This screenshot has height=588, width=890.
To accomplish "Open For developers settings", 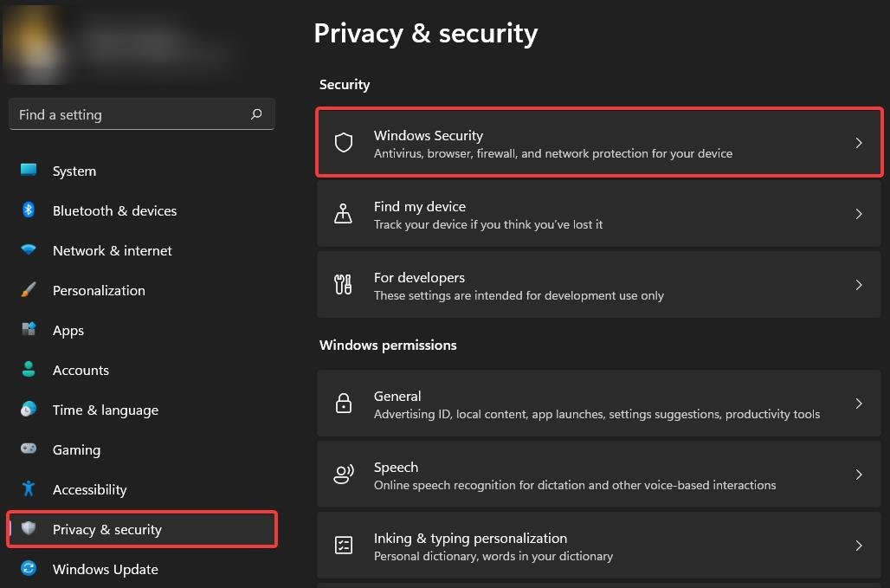I will (x=599, y=284).
